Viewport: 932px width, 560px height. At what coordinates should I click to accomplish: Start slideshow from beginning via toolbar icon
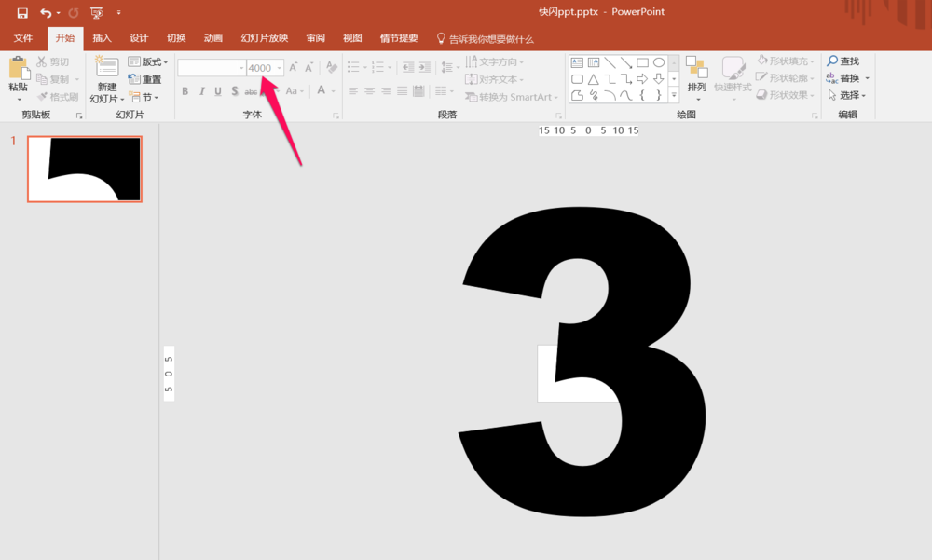click(x=96, y=12)
